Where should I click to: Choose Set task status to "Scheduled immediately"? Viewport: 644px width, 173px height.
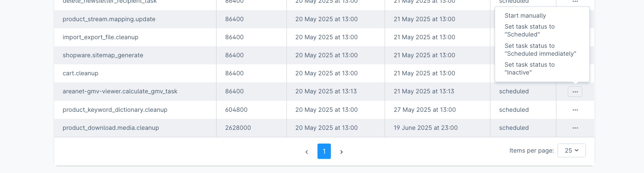pos(540,50)
